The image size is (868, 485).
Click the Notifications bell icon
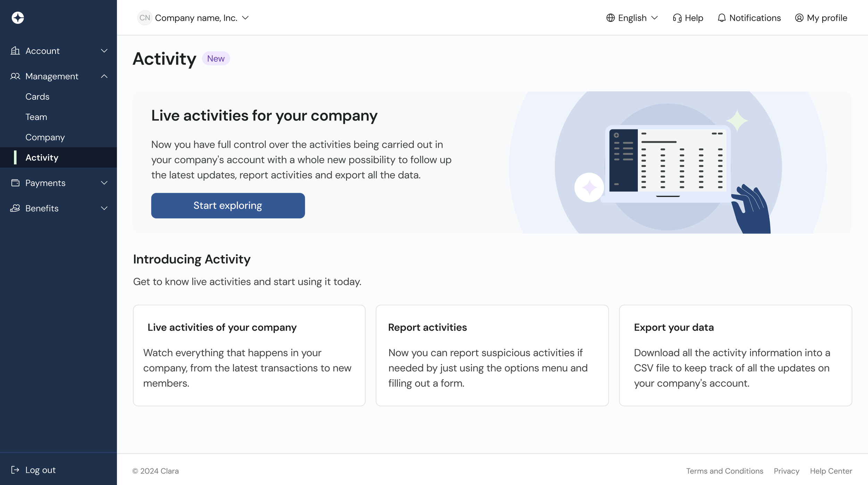[x=721, y=18]
